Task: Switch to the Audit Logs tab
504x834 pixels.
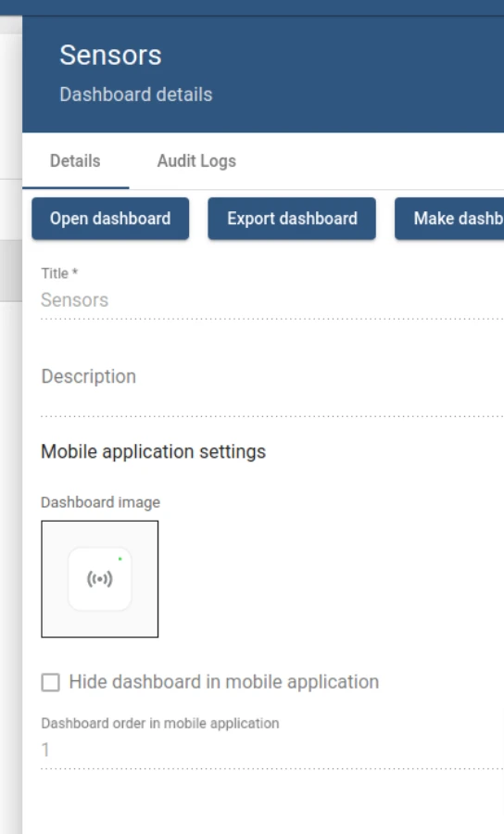Action: tap(196, 160)
